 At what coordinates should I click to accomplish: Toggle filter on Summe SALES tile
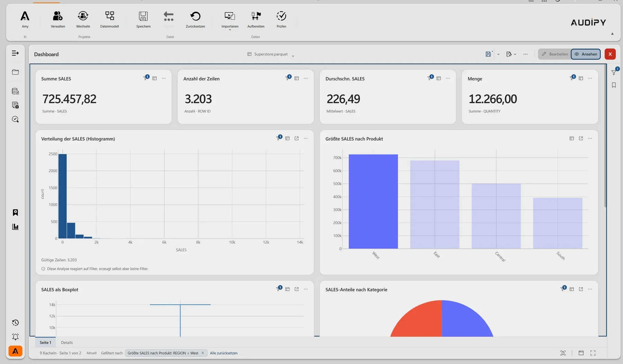146,78
